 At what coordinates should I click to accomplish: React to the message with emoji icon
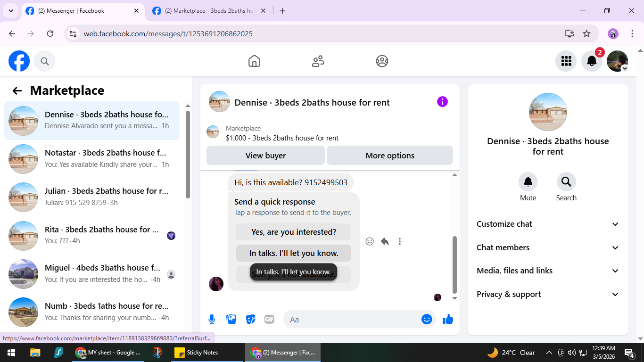point(370,241)
